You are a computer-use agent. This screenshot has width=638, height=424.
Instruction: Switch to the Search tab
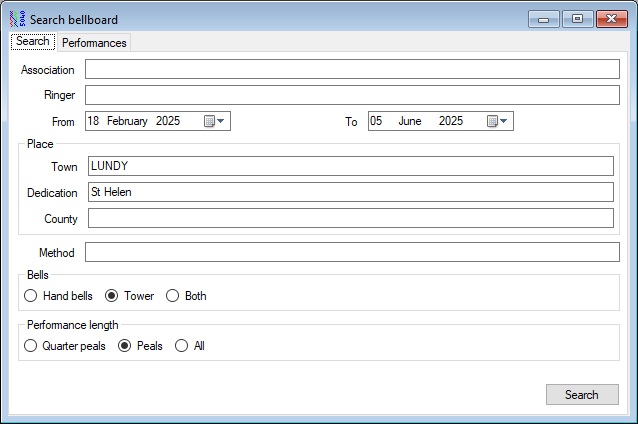[32, 42]
